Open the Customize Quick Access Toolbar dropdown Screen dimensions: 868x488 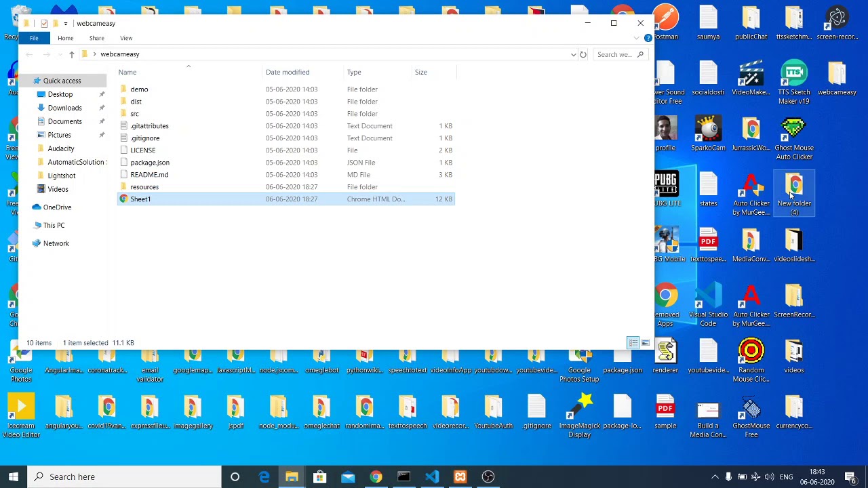[65, 24]
